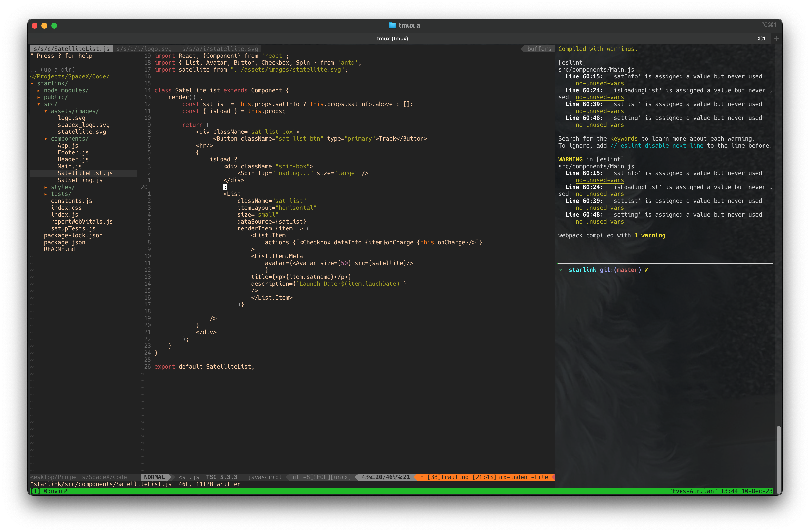Screen dimensions: 810x532
Task: Select Main.js in the file tree
Action: [x=69, y=166]
